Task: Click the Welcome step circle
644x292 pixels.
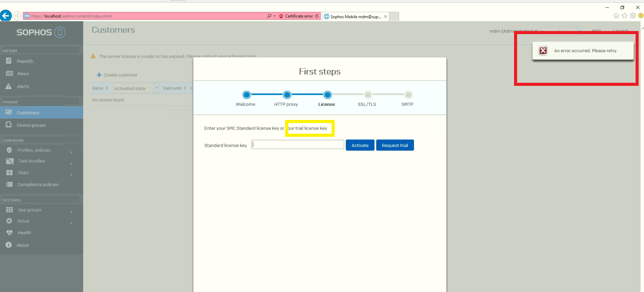Action: [246, 95]
